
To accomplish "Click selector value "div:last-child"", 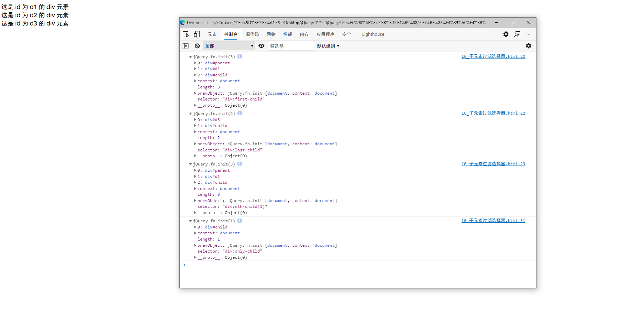I will coord(242,150).
